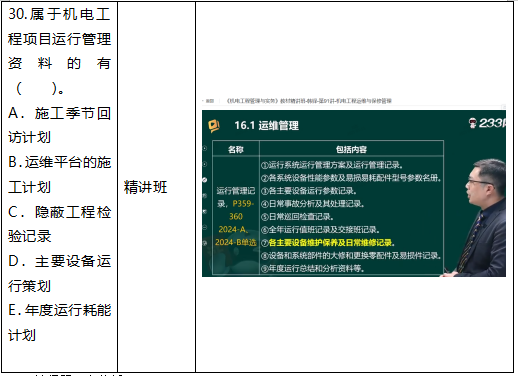
Task: Click the topmost circular icon on video sidebar
Action: (x=205, y=148)
